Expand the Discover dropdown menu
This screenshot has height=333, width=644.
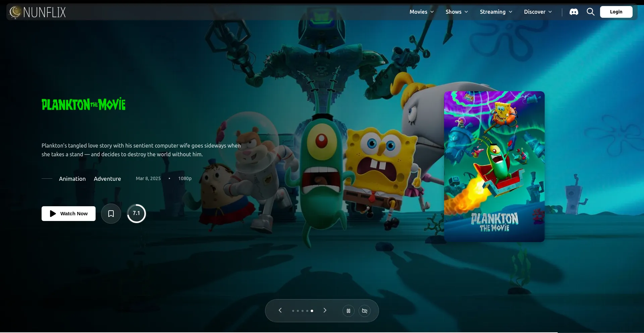tap(538, 12)
